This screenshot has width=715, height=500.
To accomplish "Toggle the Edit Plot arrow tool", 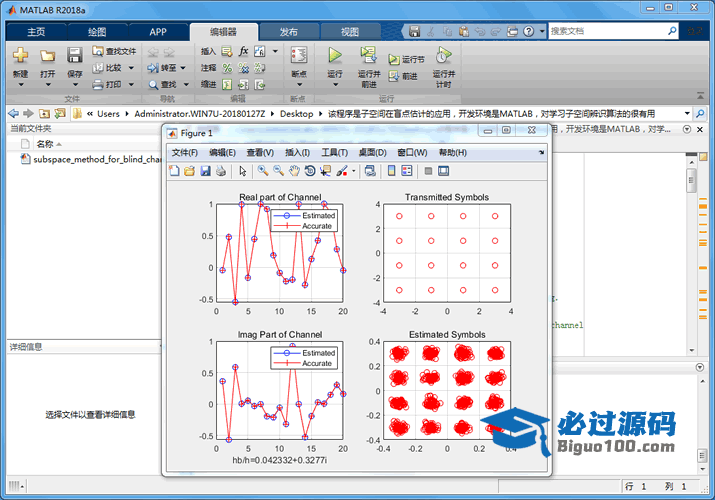I will pyautogui.click(x=243, y=171).
